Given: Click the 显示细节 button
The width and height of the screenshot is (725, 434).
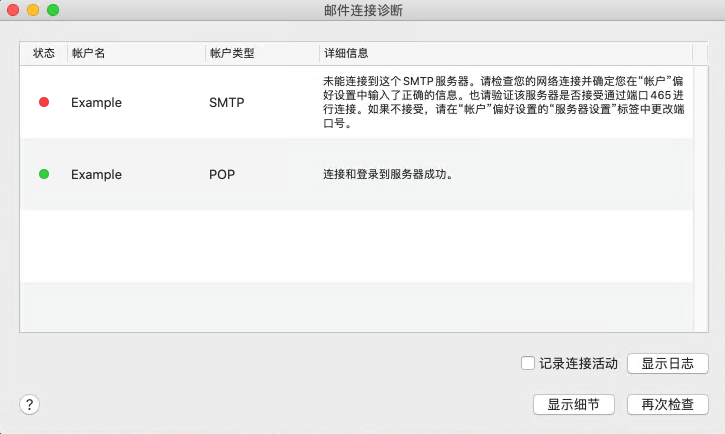Looking at the screenshot, I should [x=573, y=405].
